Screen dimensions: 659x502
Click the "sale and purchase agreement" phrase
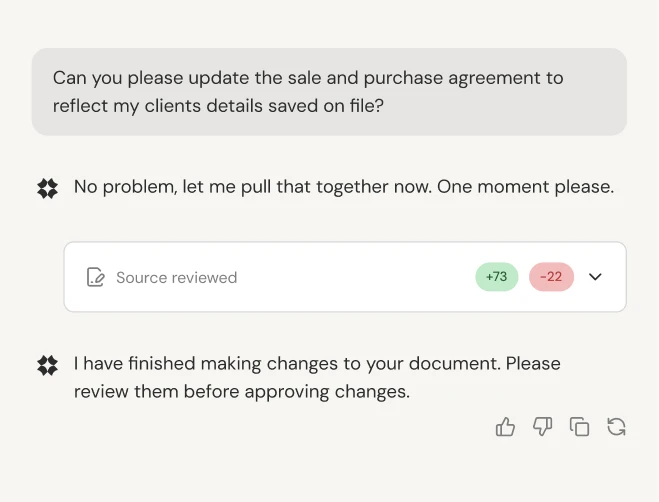[350, 78]
